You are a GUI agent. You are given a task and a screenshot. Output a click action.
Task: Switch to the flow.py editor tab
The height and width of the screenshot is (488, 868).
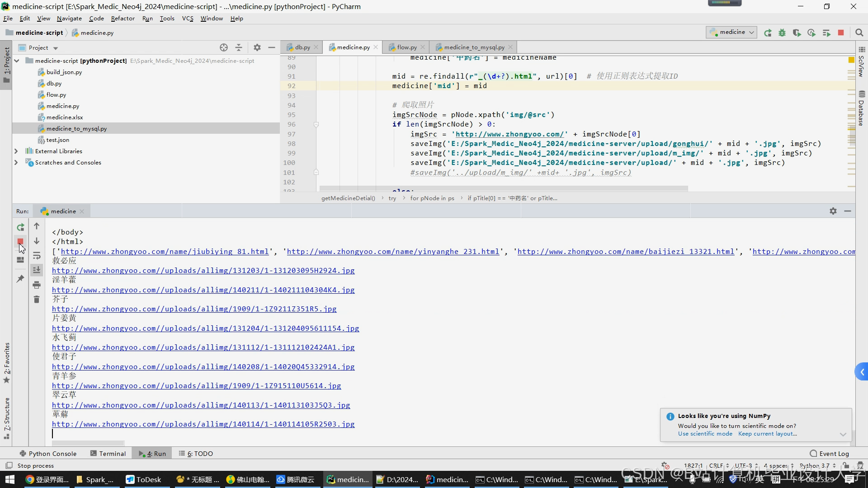coord(406,47)
